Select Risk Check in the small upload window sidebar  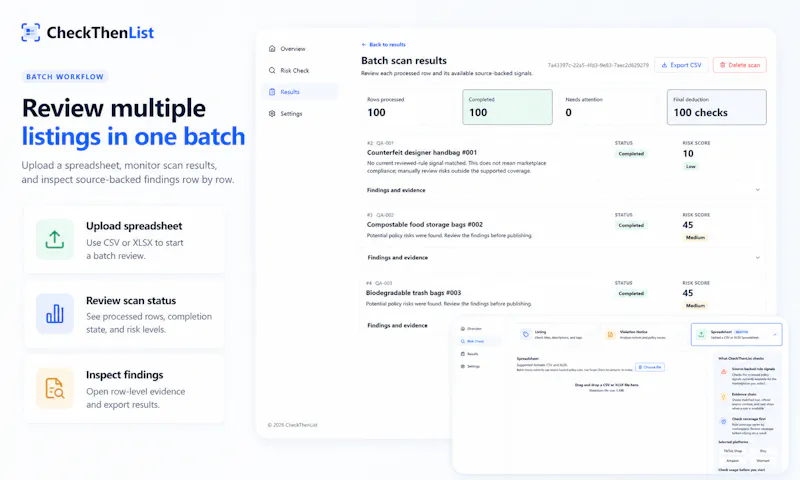[478, 341]
